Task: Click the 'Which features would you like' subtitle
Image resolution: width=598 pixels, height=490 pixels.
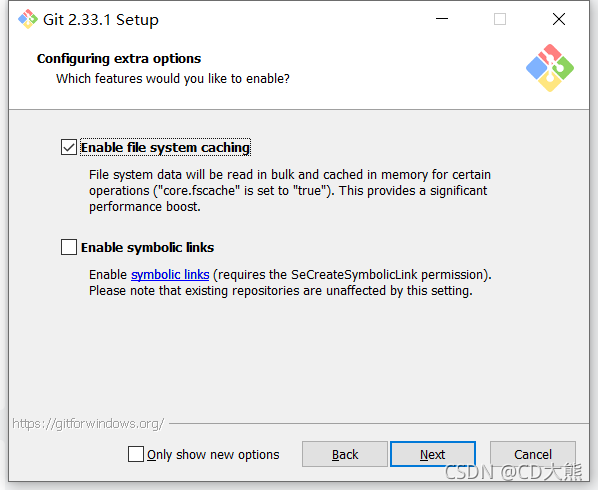Action: pyautogui.click(x=173, y=79)
